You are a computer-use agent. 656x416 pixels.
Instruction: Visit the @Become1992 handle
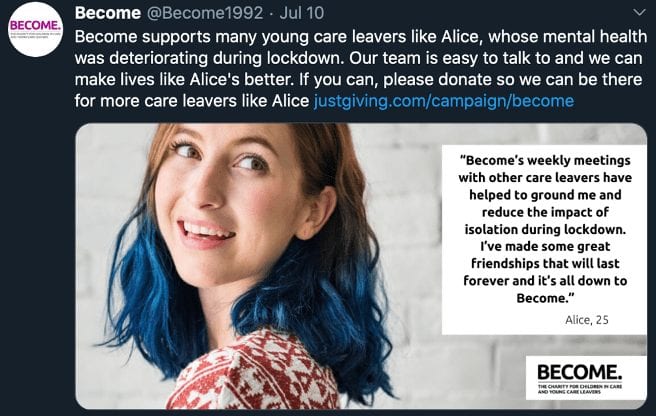(205, 13)
